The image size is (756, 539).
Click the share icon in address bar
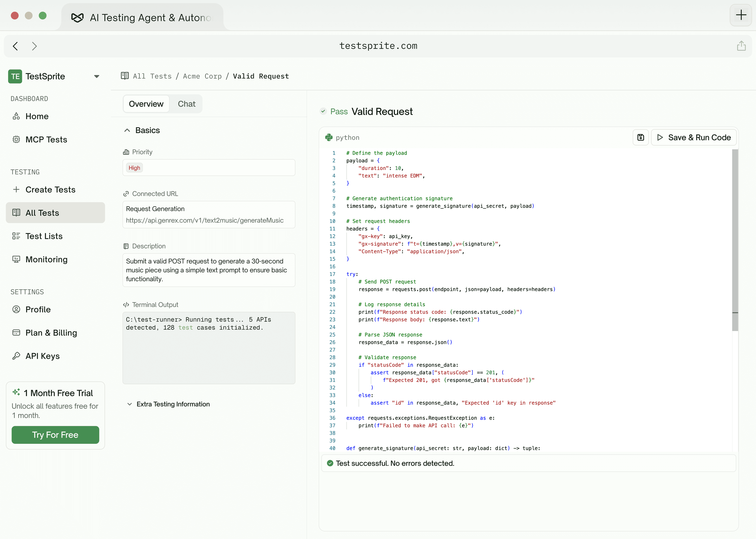[x=741, y=46]
